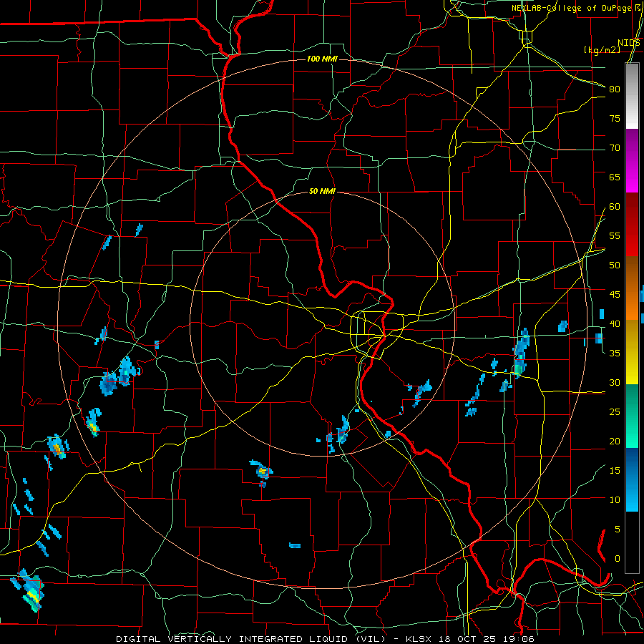This screenshot has width=644, height=644.
Task: Click the "80" value on the color scale
Action: [x=615, y=89]
